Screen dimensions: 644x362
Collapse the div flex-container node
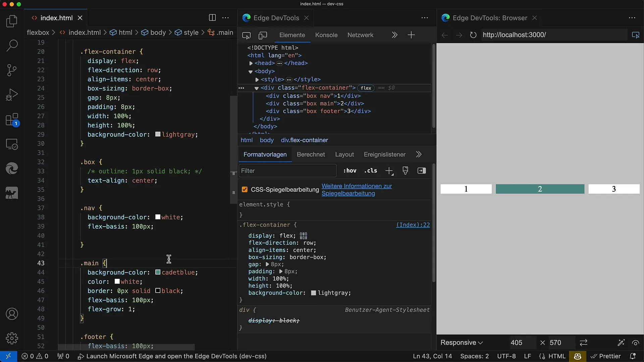click(256, 88)
